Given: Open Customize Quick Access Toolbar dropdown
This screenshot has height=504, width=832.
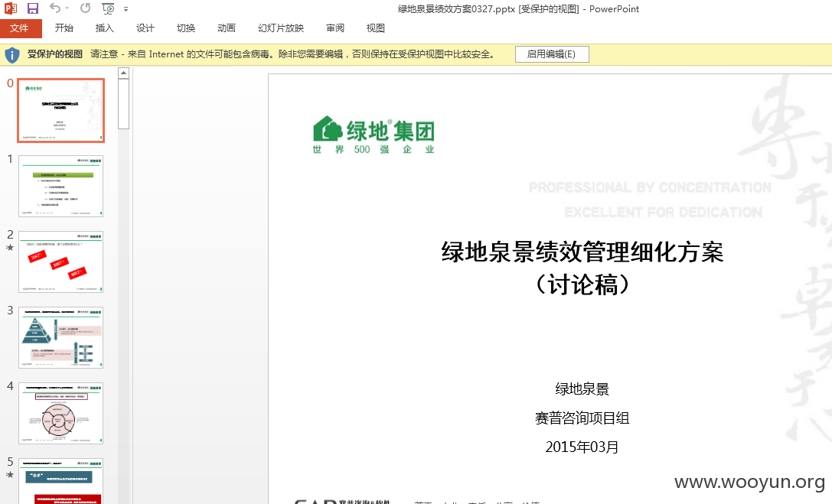Looking at the screenshot, I should (126, 9).
